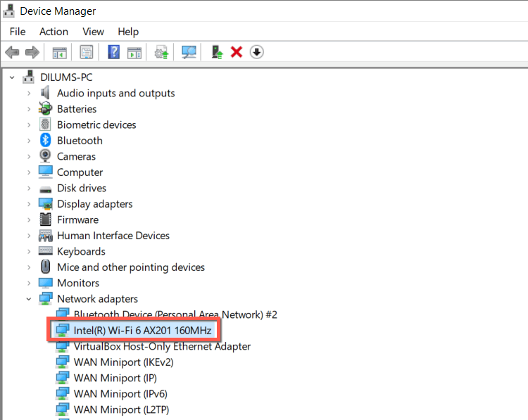This screenshot has height=420, width=528.
Task: Select the Display adapters label
Action: point(94,204)
